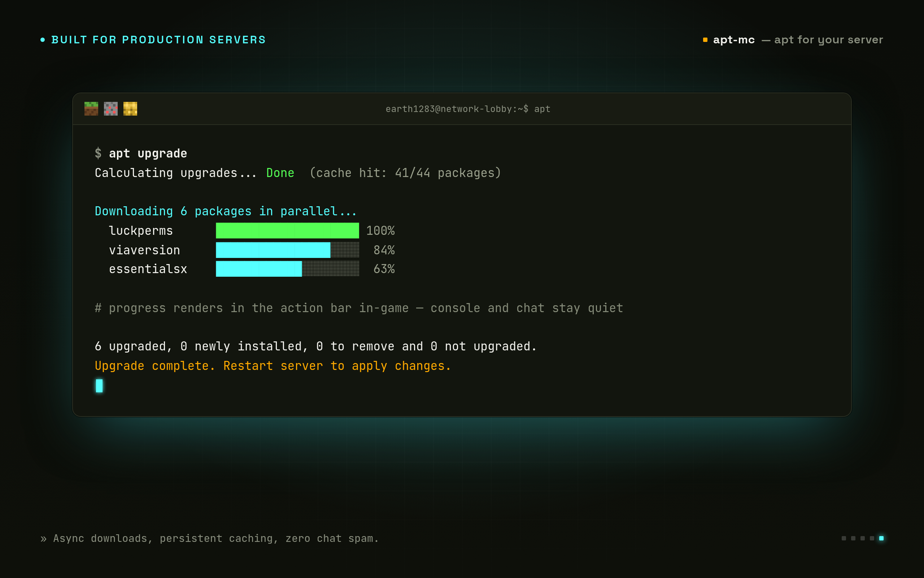Click the third gray slide indicator dot
Image resolution: width=924 pixels, height=578 pixels.
point(863,538)
